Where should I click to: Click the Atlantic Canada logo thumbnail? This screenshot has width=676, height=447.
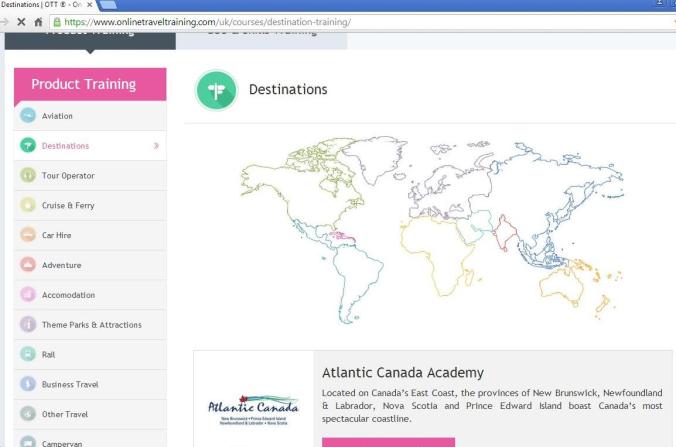coord(254,409)
